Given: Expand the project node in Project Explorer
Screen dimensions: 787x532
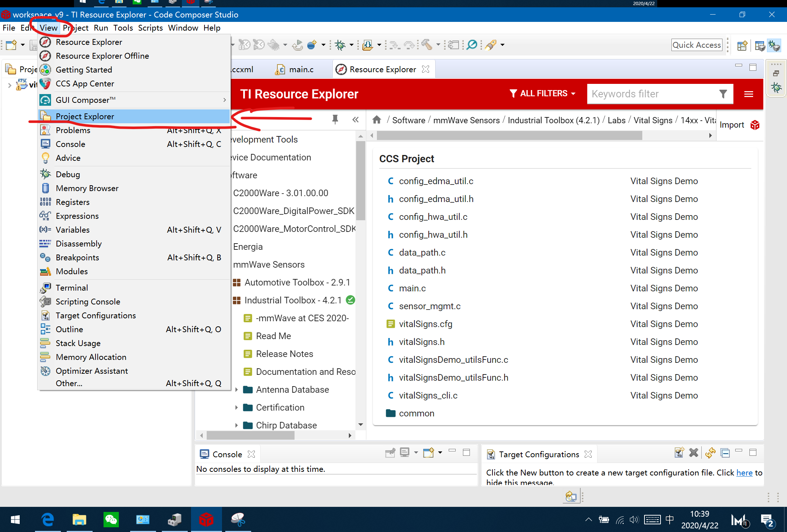Looking at the screenshot, I should coord(9,85).
